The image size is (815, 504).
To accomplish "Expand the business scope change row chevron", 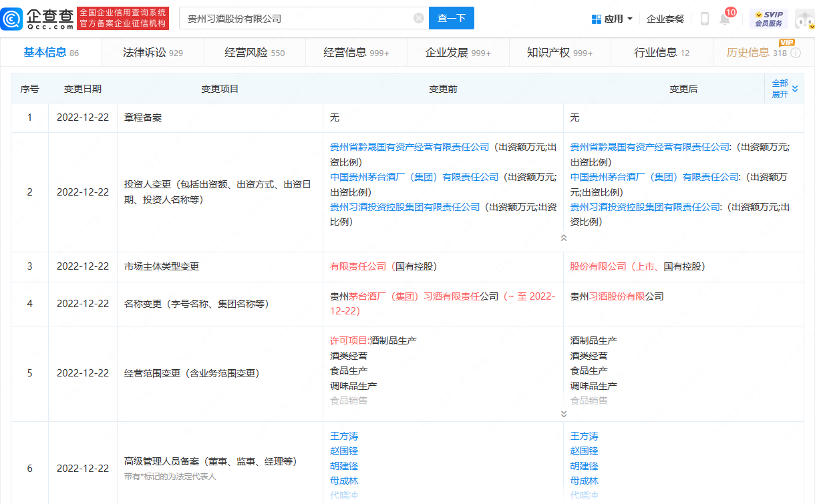I will click(563, 414).
